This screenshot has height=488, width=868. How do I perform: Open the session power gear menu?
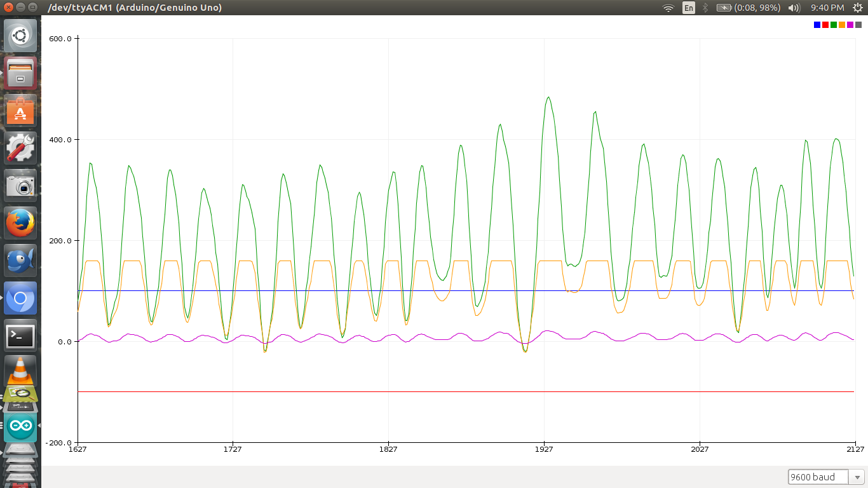857,8
